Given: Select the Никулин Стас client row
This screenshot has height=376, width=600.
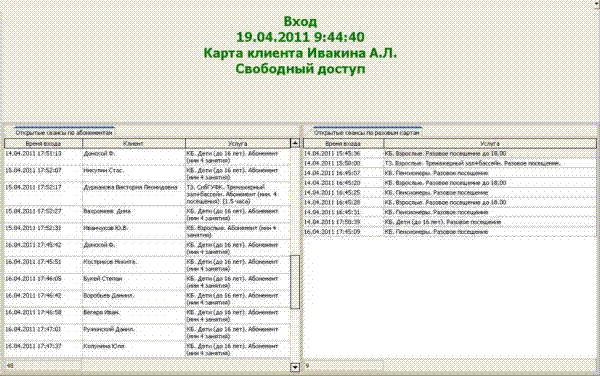Looking at the screenshot, I should click(x=148, y=174).
